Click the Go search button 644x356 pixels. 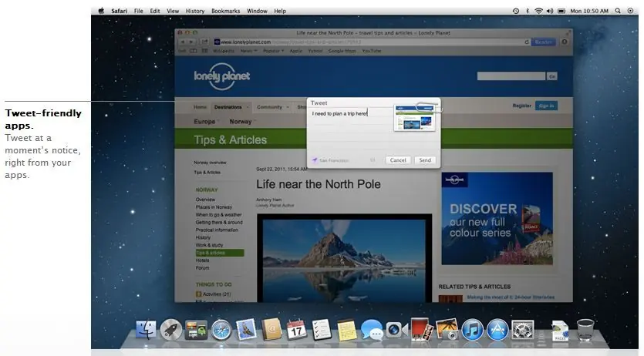point(552,76)
